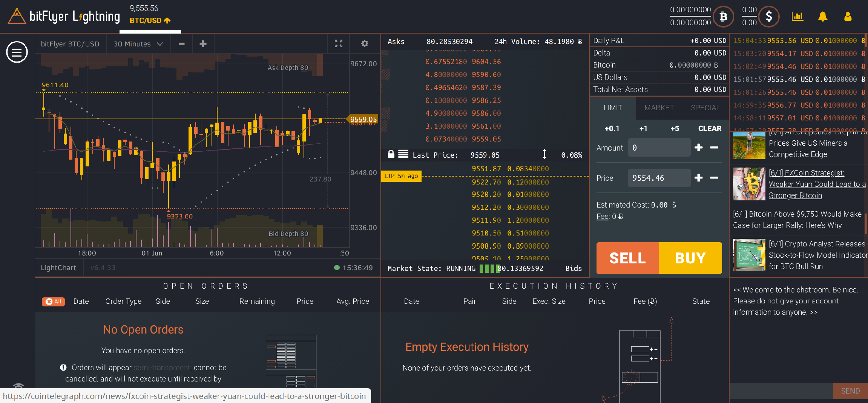Click the US Miners article thumbnail
Image resolution: width=868 pixels, height=403 pixels.
tap(749, 146)
